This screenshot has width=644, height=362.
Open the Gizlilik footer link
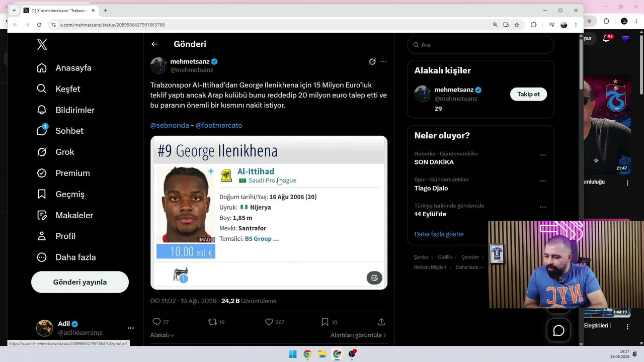tap(445, 257)
